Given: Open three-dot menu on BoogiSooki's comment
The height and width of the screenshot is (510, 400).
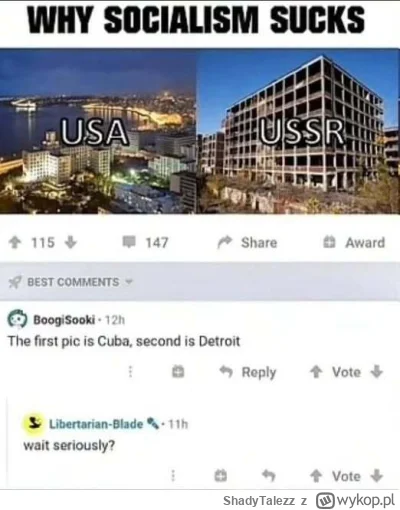Looking at the screenshot, I should [130, 372].
